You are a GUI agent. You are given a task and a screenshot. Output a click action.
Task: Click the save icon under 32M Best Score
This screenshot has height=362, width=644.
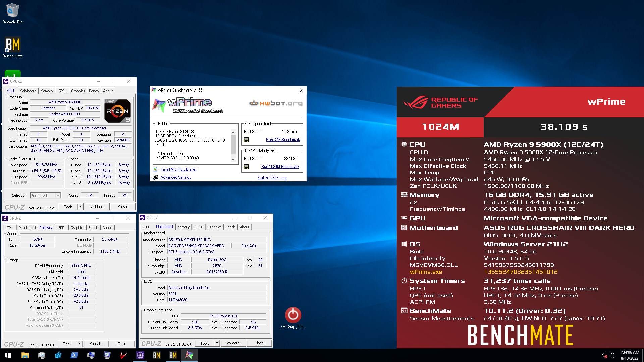coord(246,140)
